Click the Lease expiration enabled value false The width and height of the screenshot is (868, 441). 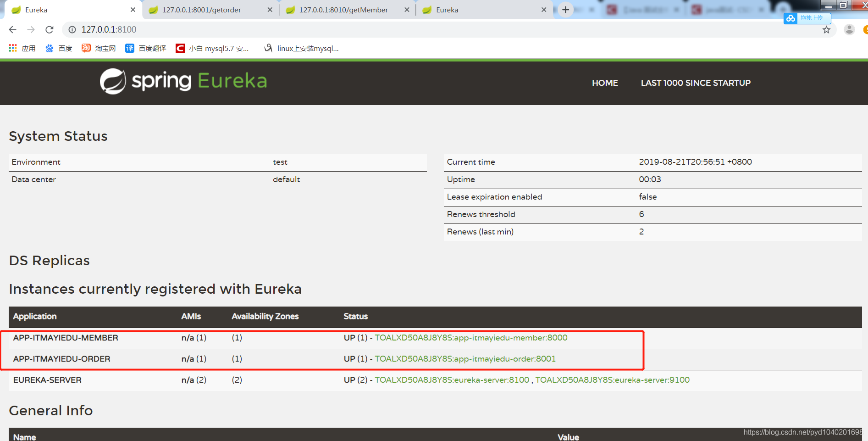(647, 197)
